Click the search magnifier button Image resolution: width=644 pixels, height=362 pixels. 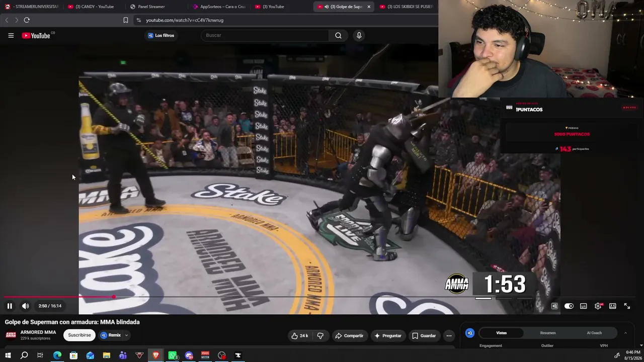coord(338,35)
